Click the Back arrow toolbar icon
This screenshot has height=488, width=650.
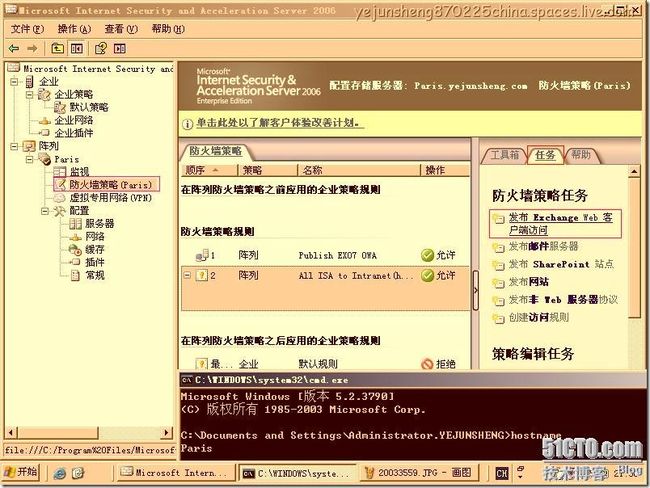[x=14, y=49]
